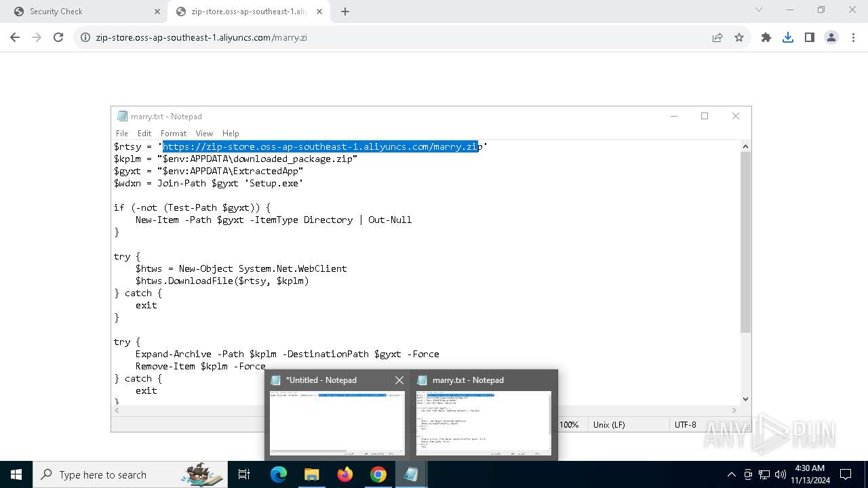Toggle Chrome side panel
Screen dimensions: 868x488
click(x=810, y=37)
